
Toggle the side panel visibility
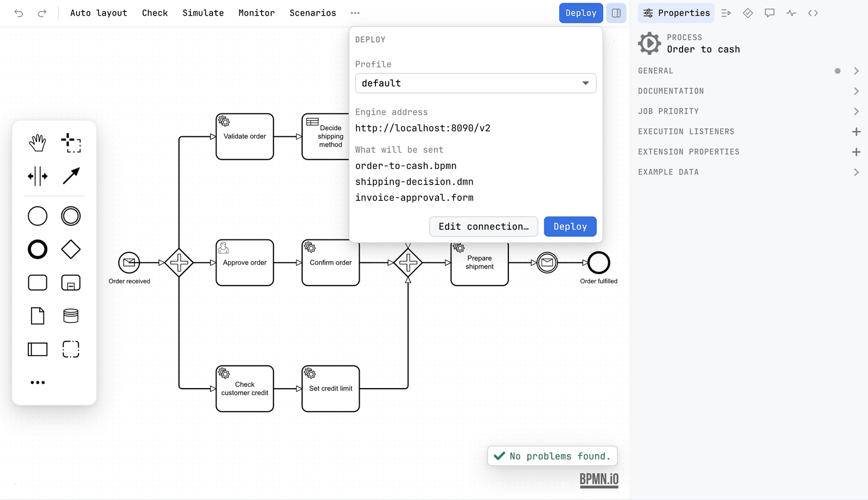click(x=616, y=13)
